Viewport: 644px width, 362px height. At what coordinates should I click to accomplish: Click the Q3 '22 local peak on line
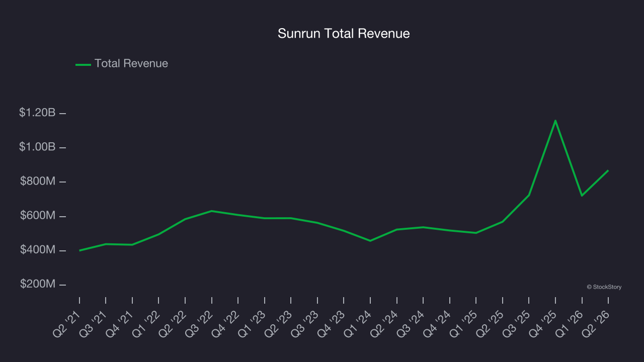pos(212,211)
